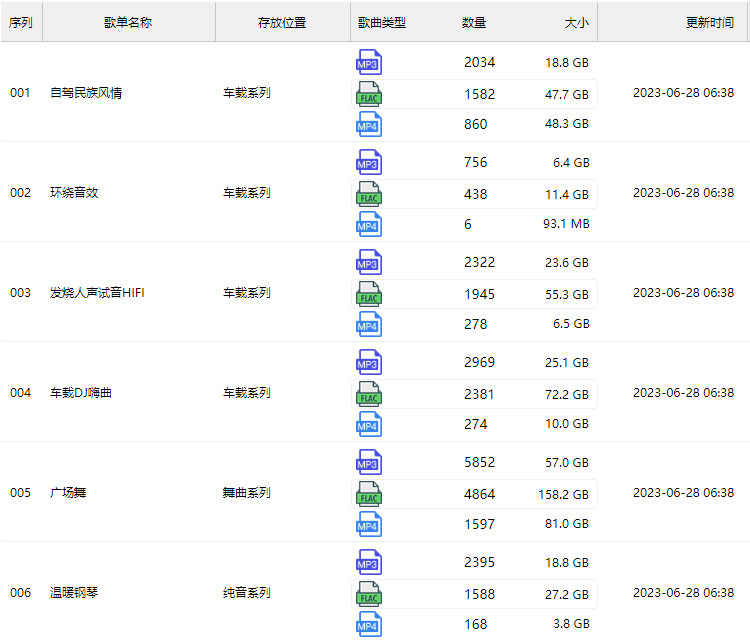Sort by the 歌单名称 column header
Image resolution: width=750 pixels, height=640 pixels.
pyautogui.click(x=128, y=22)
